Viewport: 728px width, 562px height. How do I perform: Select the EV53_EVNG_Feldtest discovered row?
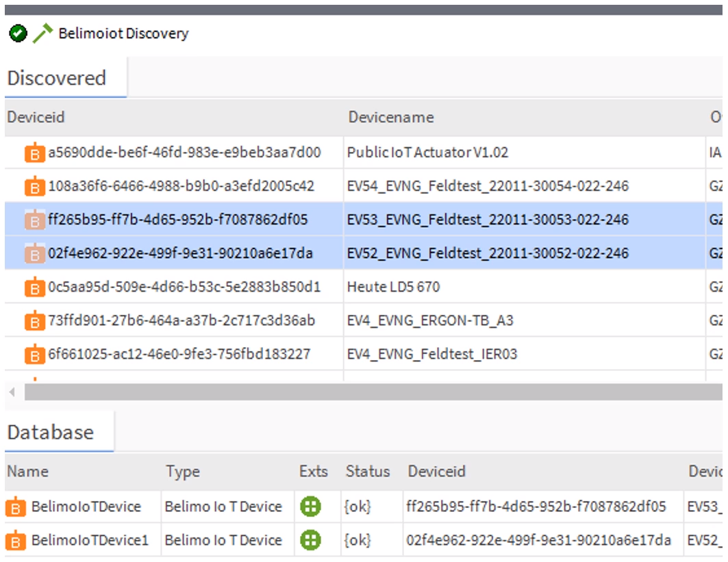coord(487,220)
